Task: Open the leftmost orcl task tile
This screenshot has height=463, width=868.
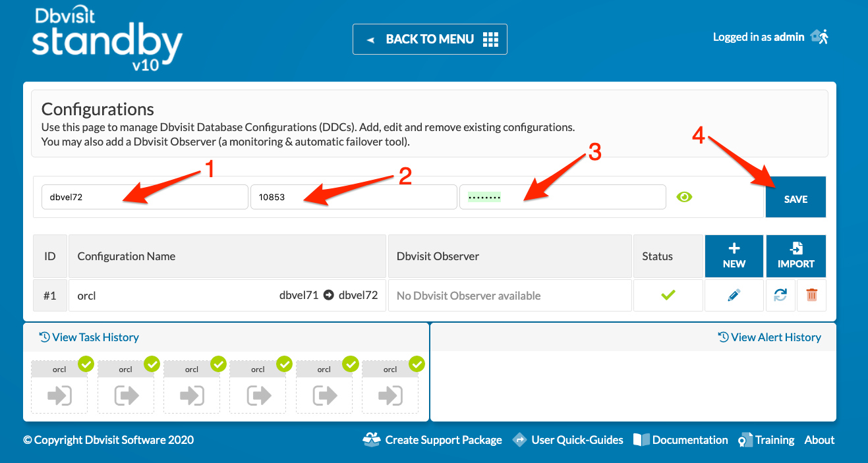Action: tap(59, 387)
